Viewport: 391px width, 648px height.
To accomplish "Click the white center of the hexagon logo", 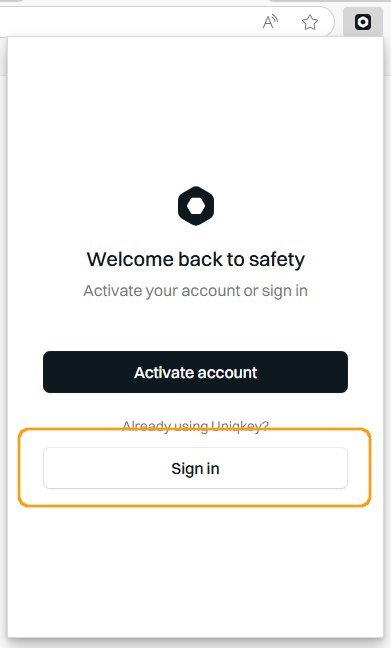I will (x=196, y=206).
